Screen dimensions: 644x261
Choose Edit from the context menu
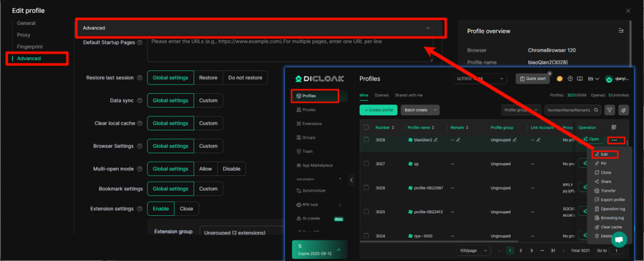(605, 155)
